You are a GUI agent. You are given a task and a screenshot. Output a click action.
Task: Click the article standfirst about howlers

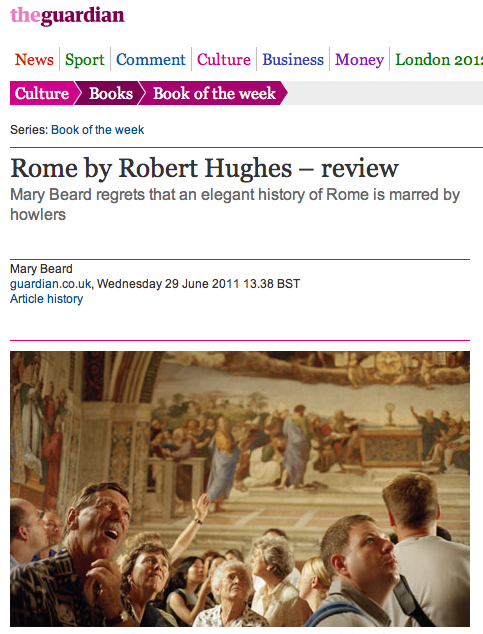point(235,205)
